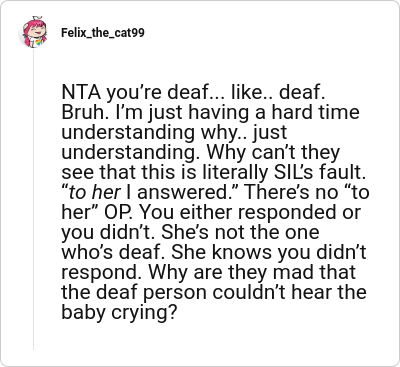Viewport: 400px width, 367px height.
Task: Click the phrase "Why are they mad that"
Action: click(x=252, y=272)
